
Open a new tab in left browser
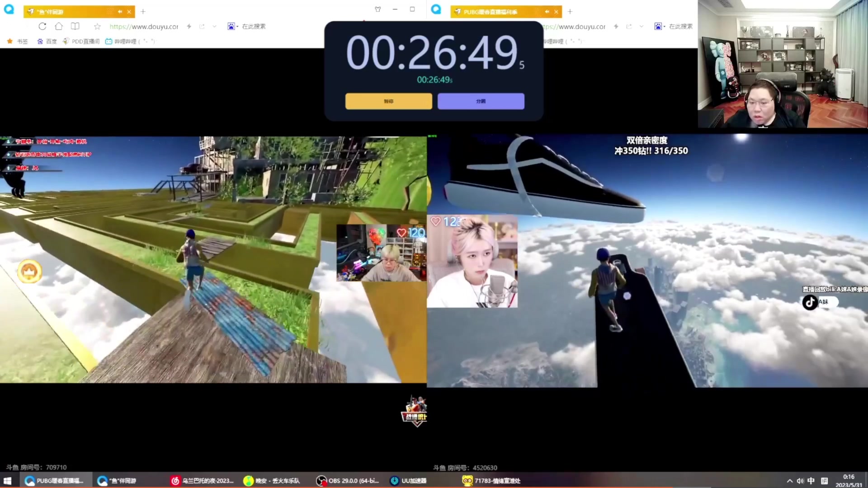point(143,11)
